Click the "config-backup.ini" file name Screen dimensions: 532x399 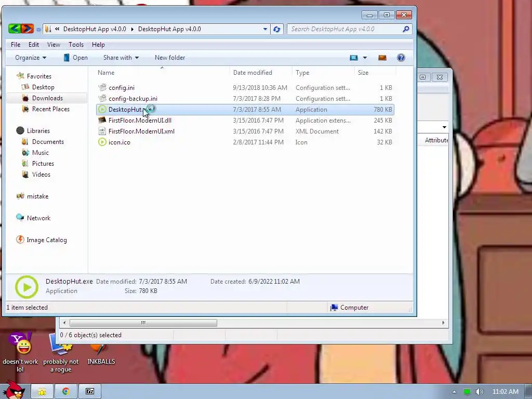coord(133,99)
